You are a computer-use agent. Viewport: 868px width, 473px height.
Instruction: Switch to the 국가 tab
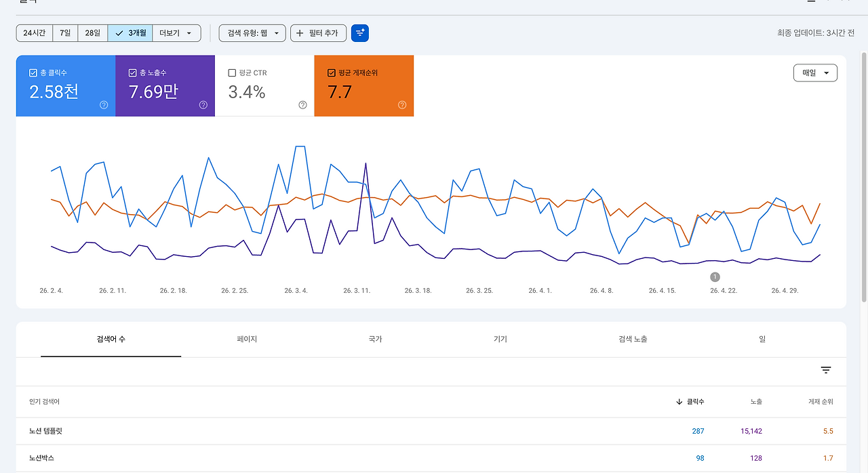point(376,339)
